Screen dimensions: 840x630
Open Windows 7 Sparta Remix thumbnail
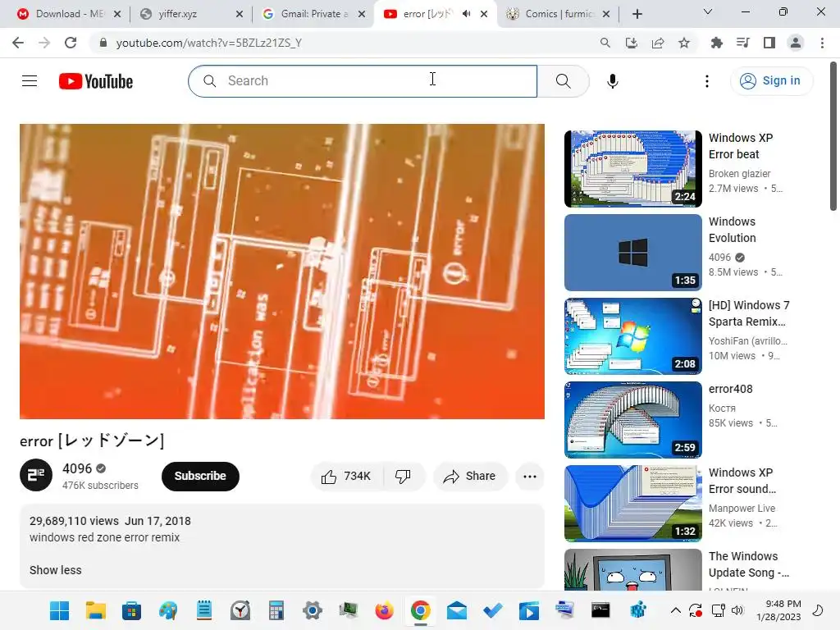click(633, 336)
